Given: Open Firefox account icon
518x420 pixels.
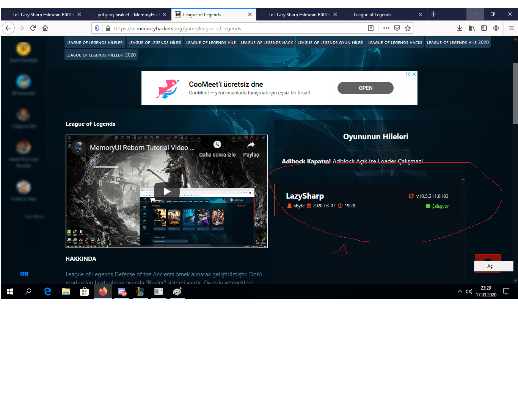Looking at the screenshot, I should tap(496, 28).
